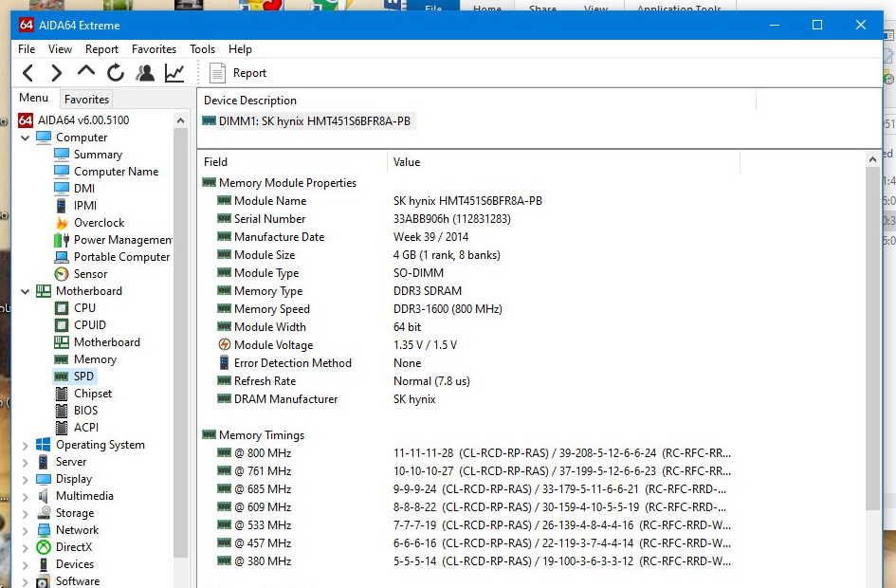Click the Field column header
Screen dimensions: 896x588
tap(293, 162)
